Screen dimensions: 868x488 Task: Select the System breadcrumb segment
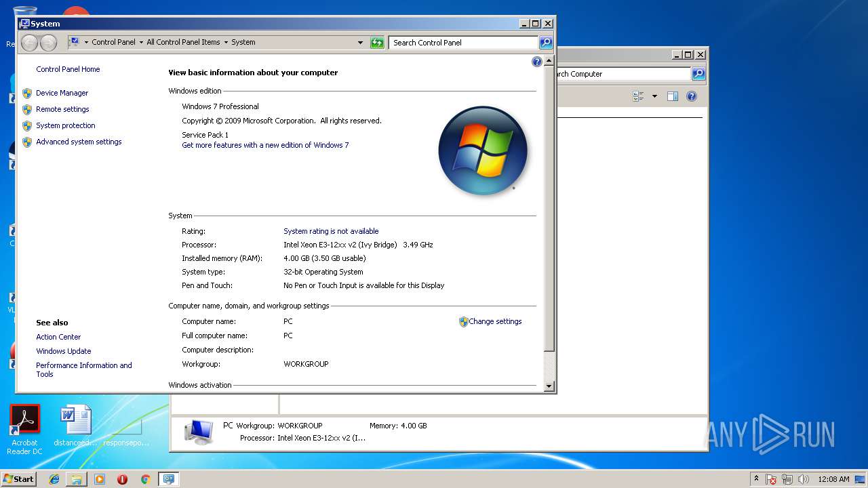(243, 42)
